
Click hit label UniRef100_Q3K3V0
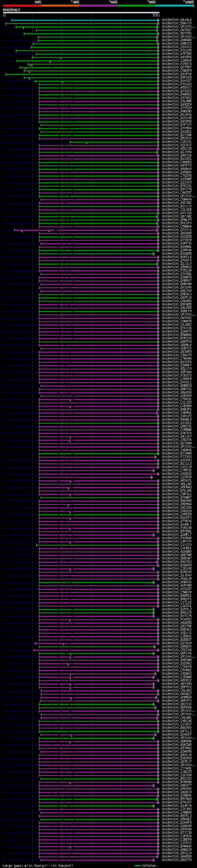coord(177,433)
